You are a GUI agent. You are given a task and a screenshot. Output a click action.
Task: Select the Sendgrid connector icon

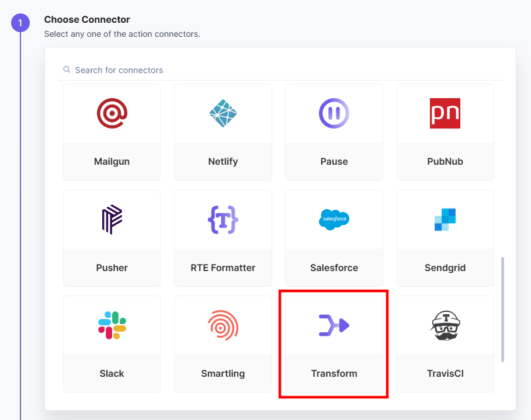click(445, 220)
